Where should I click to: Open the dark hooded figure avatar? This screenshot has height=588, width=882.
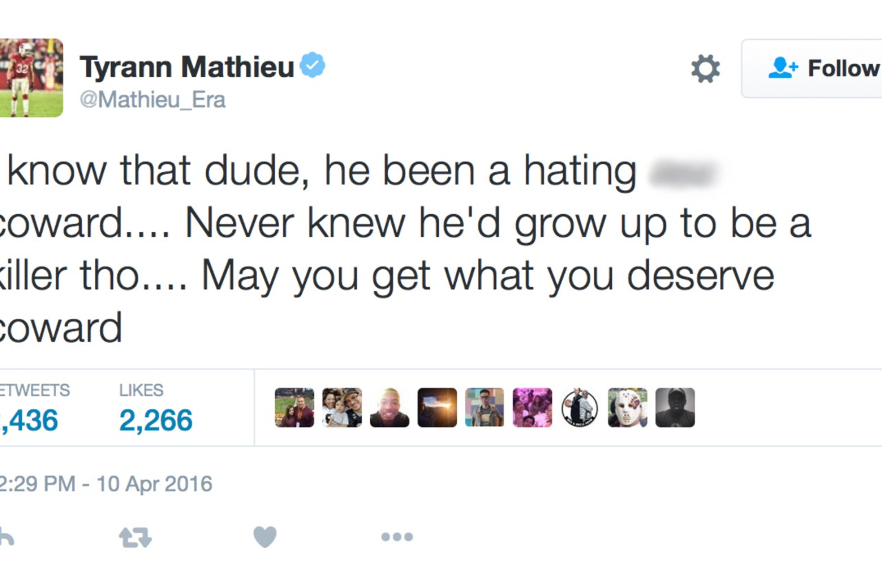675,408
